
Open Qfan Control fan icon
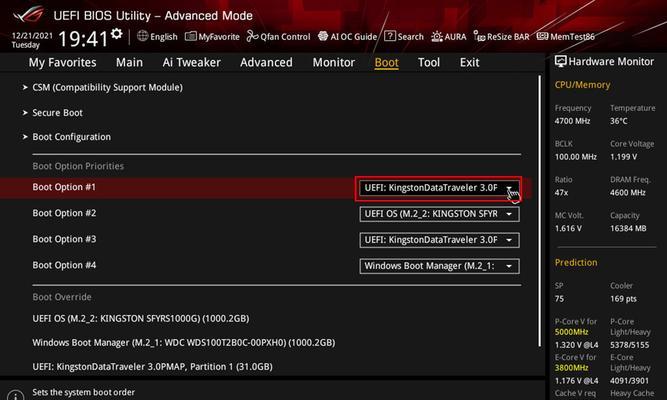click(252, 37)
